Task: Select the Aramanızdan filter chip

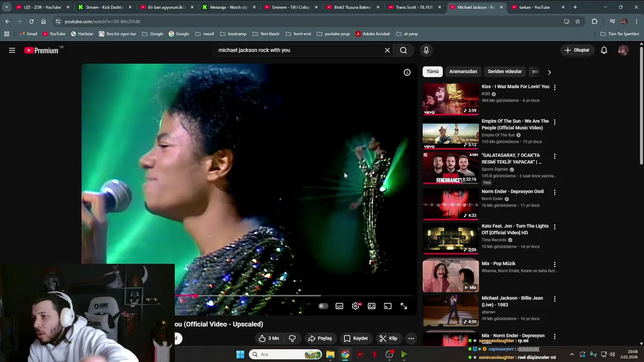Action: coord(463,71)
